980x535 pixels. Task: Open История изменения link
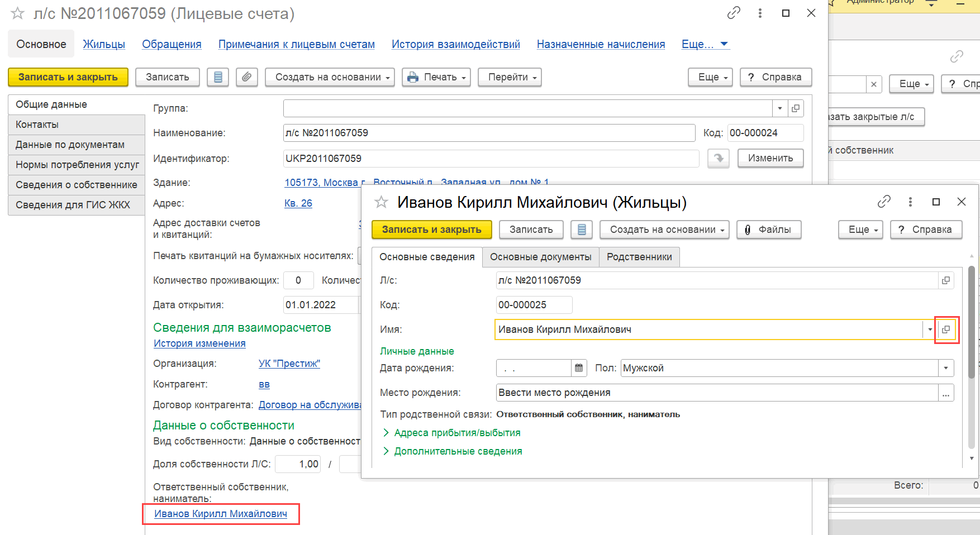pyautogui.click(x=199, y=343)
